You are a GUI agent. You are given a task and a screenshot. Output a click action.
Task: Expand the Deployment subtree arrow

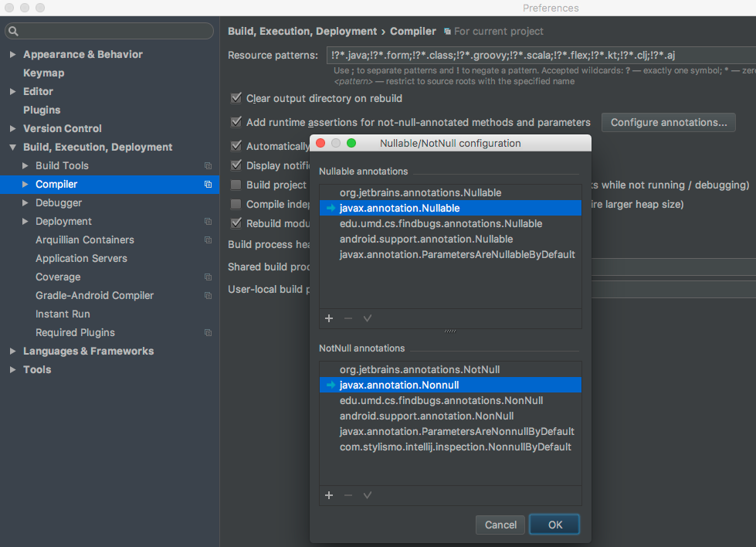click(25, 222)
